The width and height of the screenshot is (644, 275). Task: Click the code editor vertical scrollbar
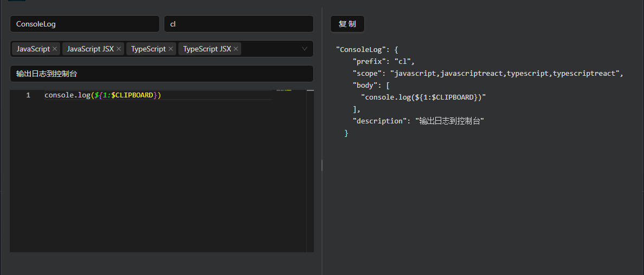tap(310, 162)
